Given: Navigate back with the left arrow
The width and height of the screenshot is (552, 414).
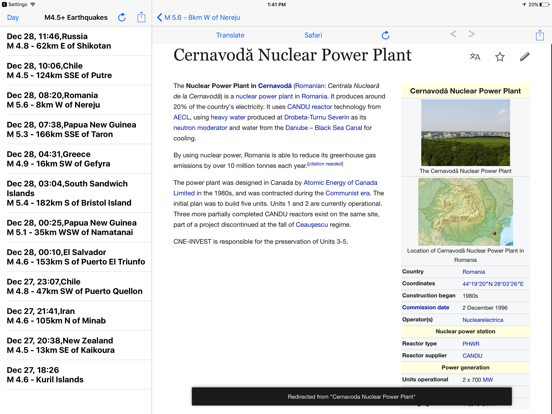Looking at the screenshot, I should click(453, 34).
